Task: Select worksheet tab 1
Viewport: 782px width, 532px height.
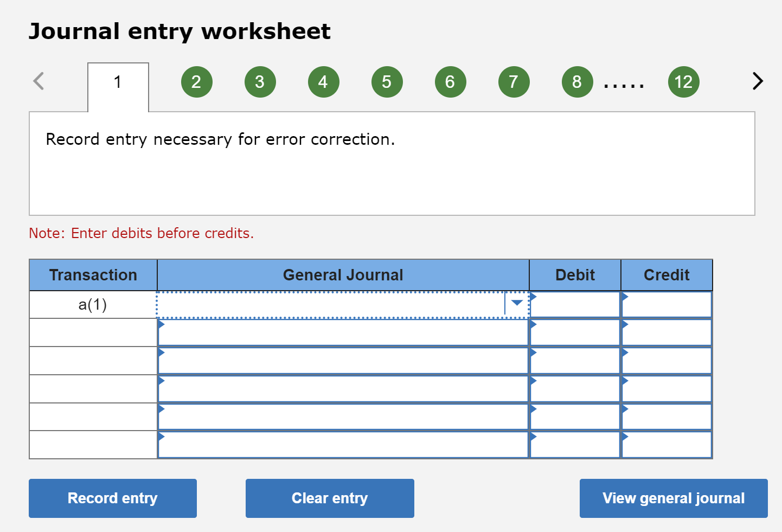Action: click(118, 87)
